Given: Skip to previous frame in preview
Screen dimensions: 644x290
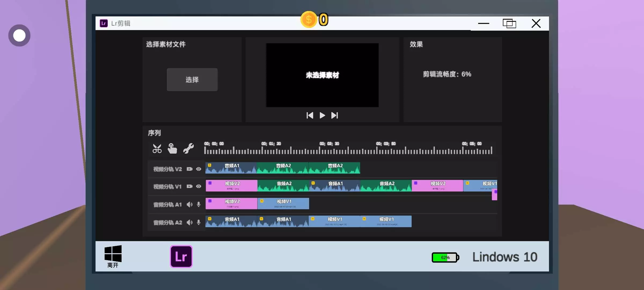Looking at the screenshot, I should pos(310,115).
